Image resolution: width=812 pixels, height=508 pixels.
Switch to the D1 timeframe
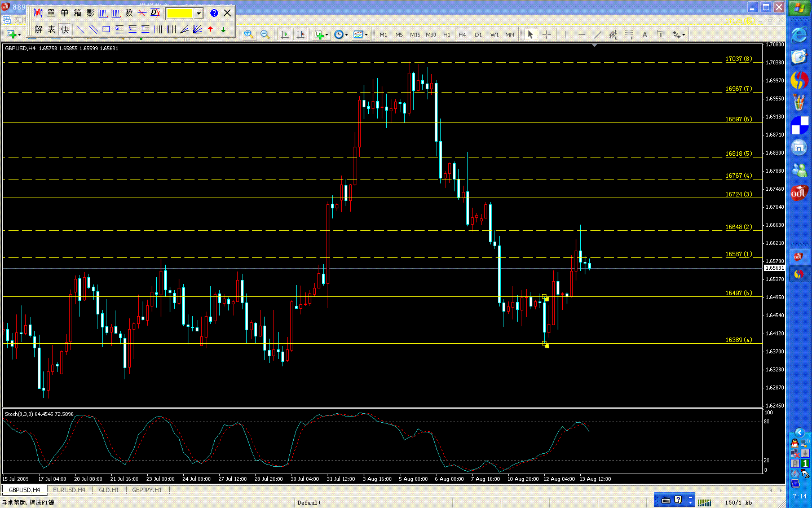(478, 35)
